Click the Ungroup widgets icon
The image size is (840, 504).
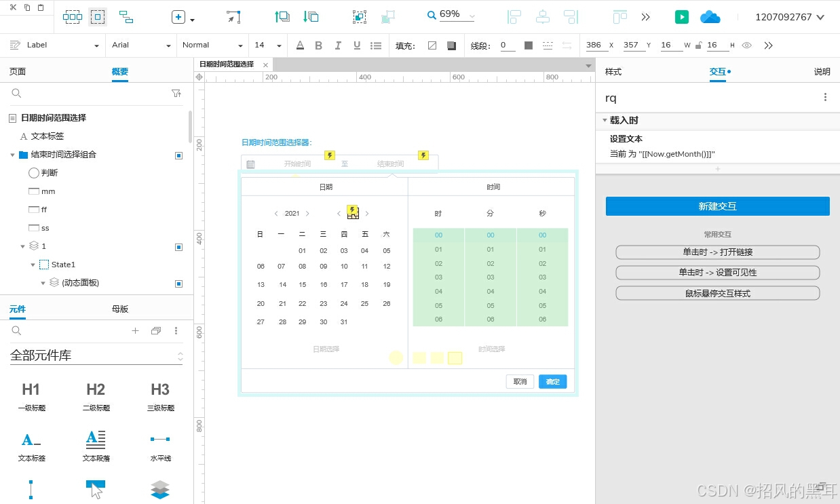coord(388,17)
